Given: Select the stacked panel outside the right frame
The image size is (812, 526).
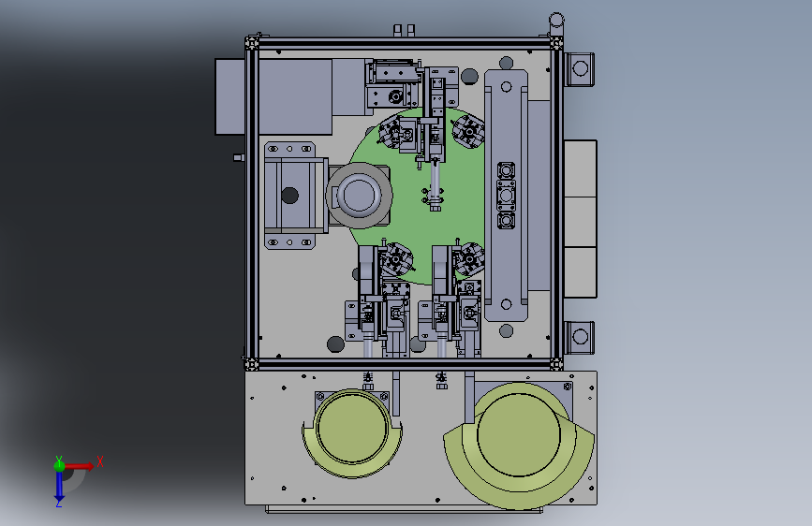Looking at the screenshot, I should (x=581, y=219).
